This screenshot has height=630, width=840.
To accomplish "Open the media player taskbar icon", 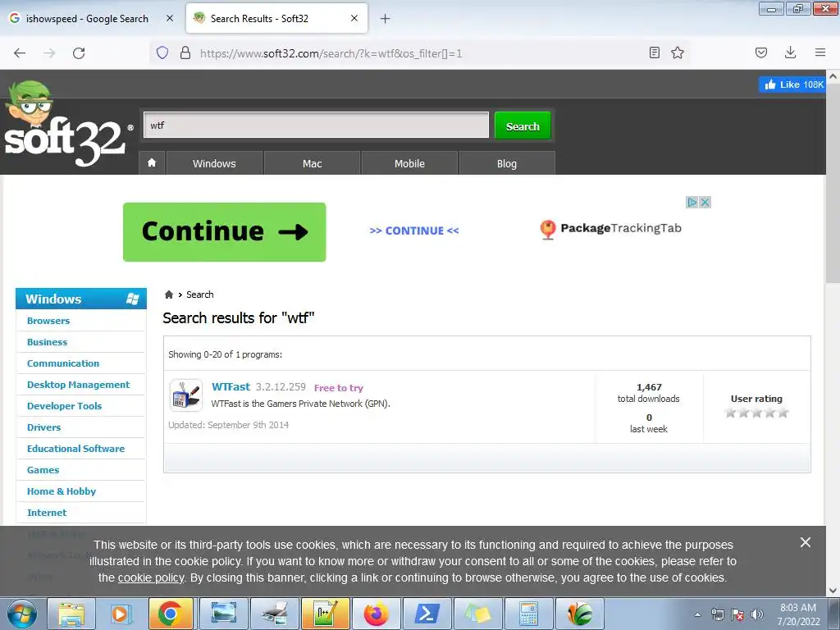I will (121, 614).
